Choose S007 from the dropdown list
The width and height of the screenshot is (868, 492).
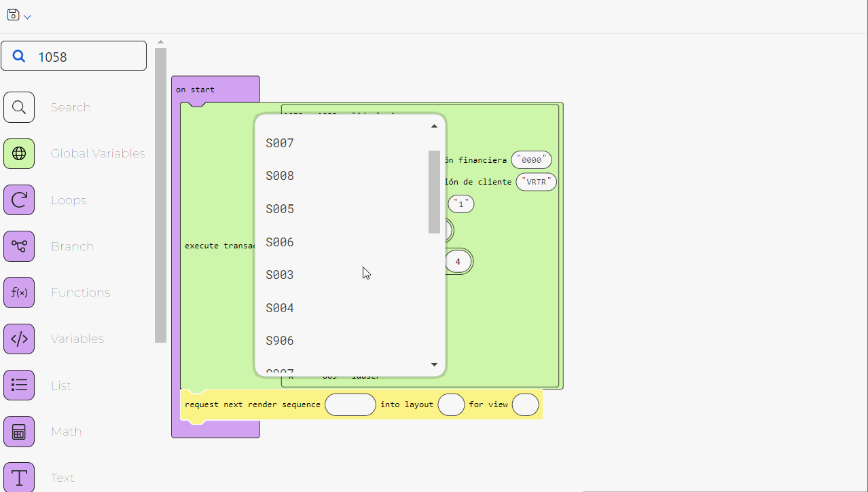tap(280, 143)
